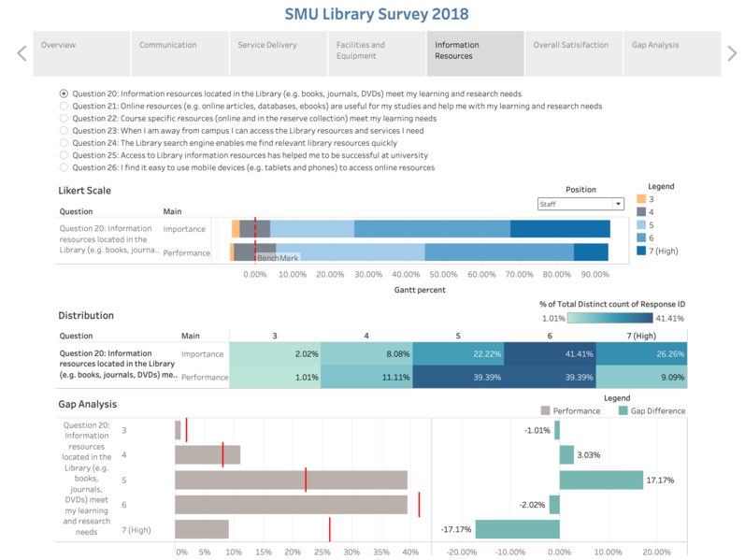The image size is (745, 560).
Task: Select the light blue legend swatch 5
Action: coord(641,225)
